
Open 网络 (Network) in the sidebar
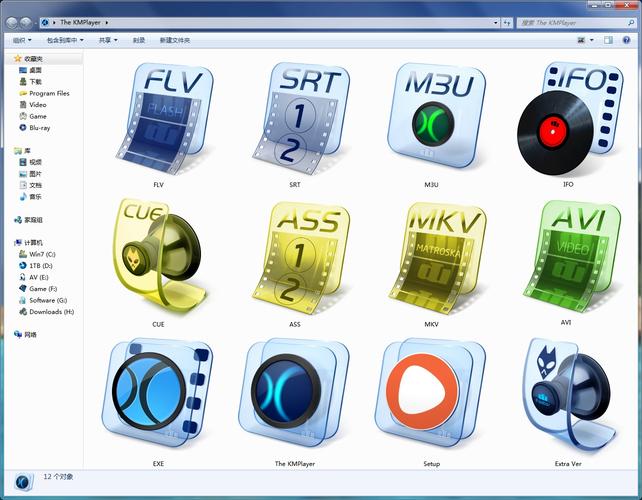click(x=30, y=335)
